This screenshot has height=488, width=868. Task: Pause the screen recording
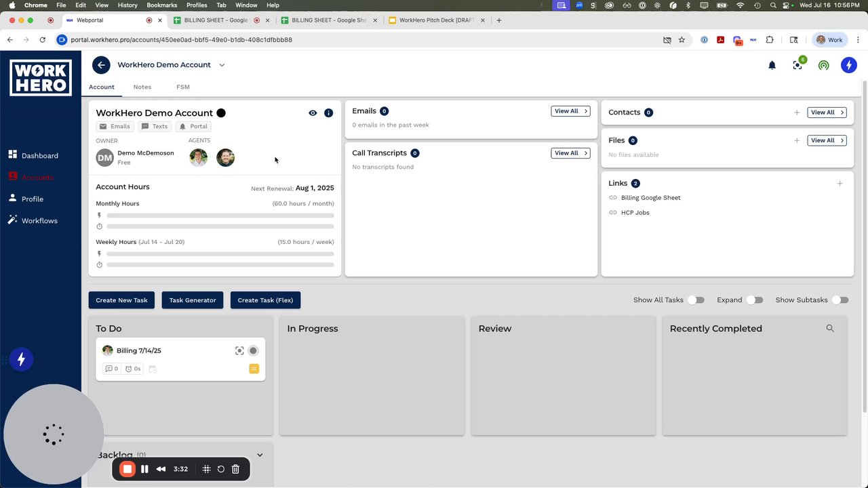click(144, 469)
